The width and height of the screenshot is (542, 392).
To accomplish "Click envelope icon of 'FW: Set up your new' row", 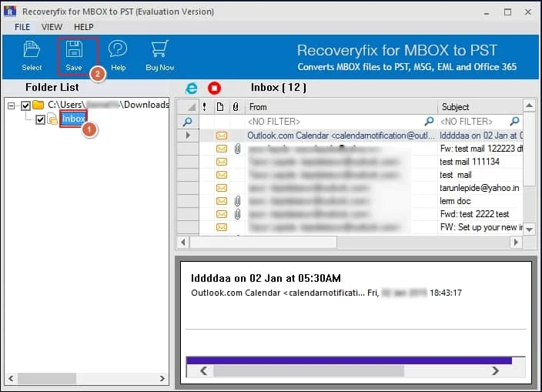I will click(222, 227).
